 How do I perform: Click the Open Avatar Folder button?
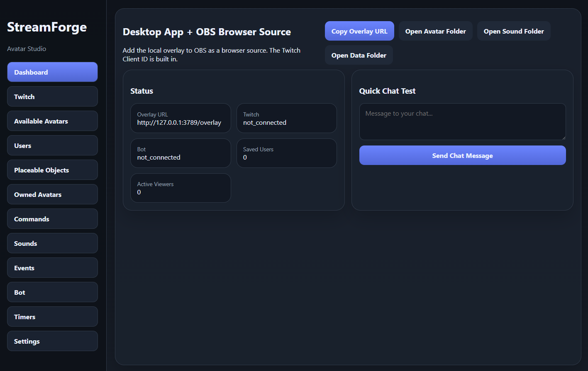point(436,31)
